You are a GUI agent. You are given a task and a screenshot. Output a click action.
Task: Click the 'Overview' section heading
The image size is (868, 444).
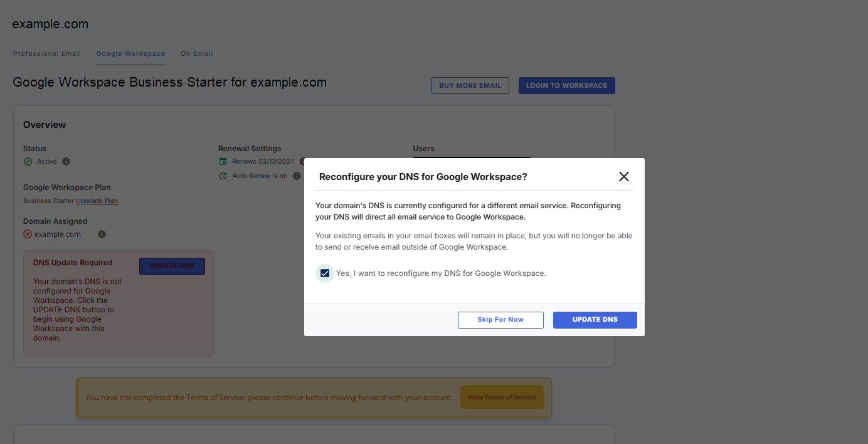[x=45, y=125]
